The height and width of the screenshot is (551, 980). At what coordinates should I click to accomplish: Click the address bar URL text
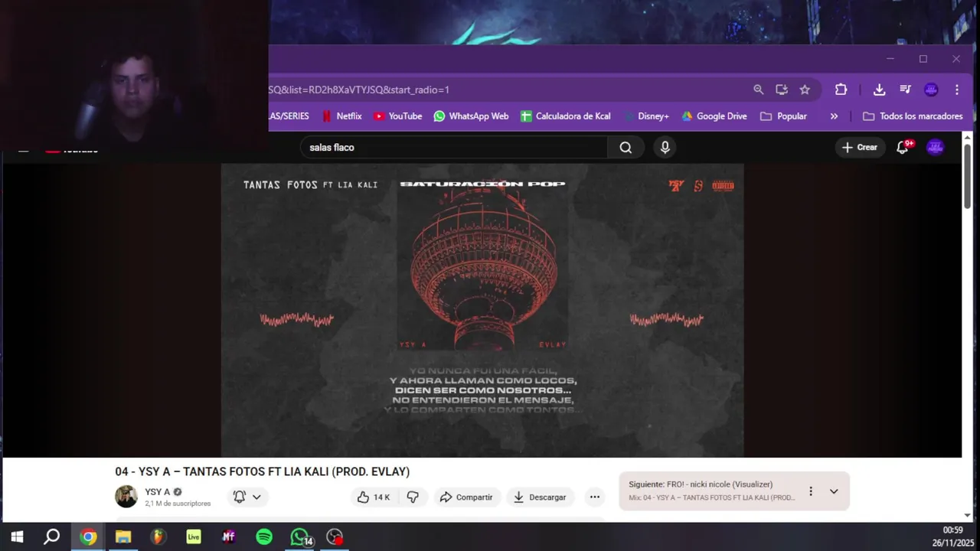pos(359,90)
